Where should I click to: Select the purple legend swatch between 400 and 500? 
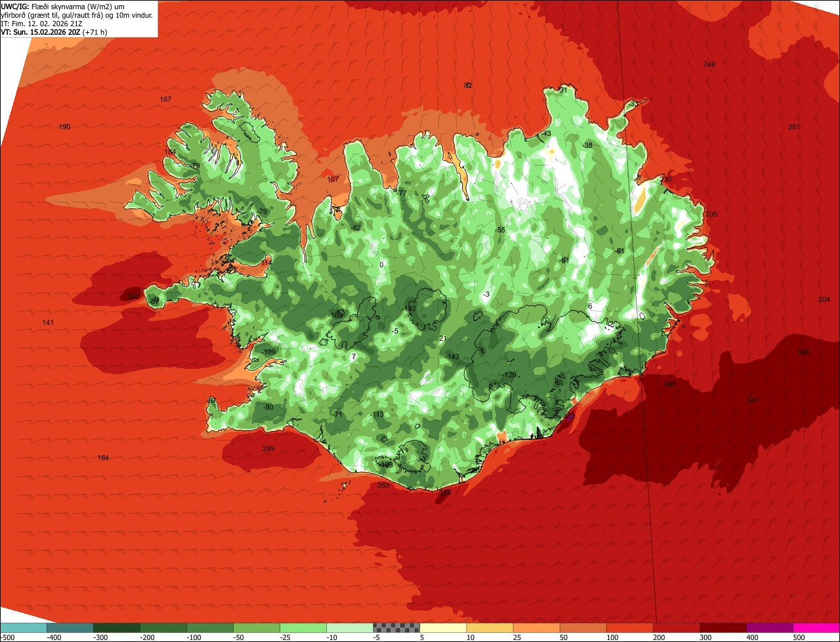pos(770,627)
